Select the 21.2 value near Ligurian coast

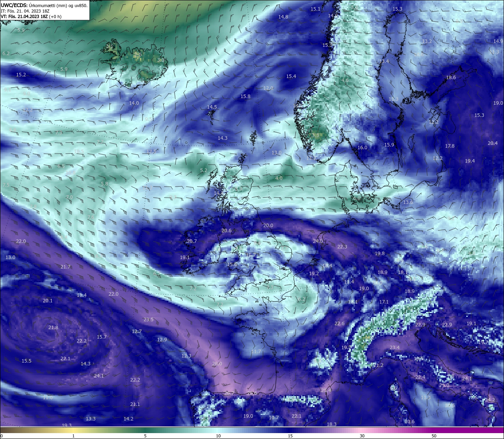pyautogui.click(x=378, y=366)
